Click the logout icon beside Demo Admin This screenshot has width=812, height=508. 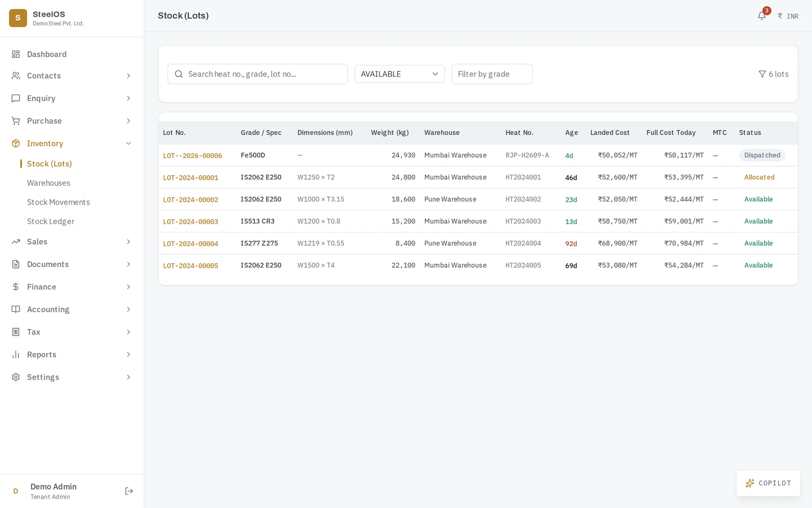pyautogui.click(x=129, y=491)
